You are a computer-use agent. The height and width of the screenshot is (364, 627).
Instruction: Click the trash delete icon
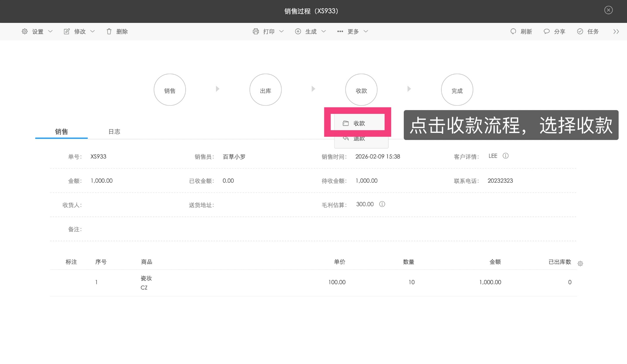[109, 31]
